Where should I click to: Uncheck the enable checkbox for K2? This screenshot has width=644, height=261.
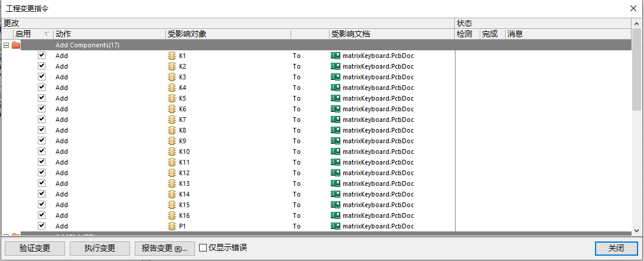tap(41, 66)
